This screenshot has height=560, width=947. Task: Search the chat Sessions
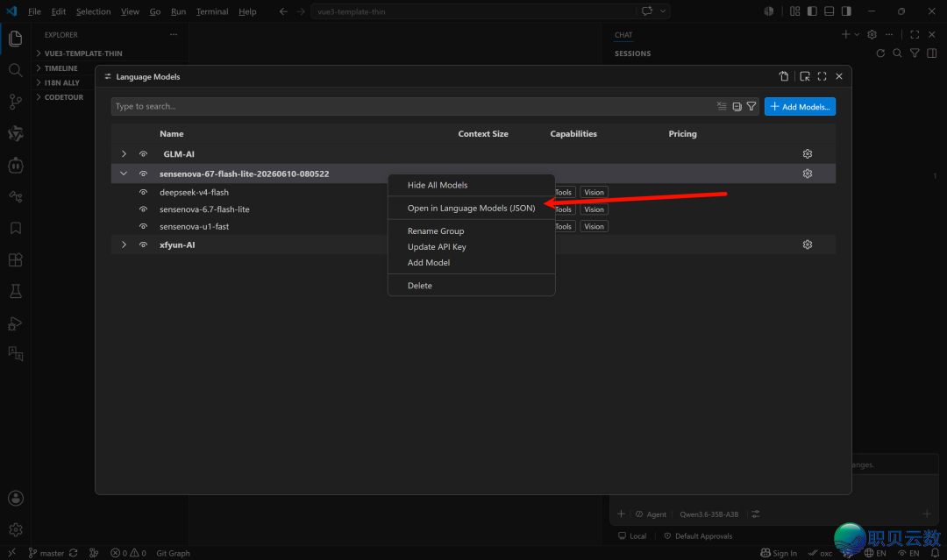(898, 53)
